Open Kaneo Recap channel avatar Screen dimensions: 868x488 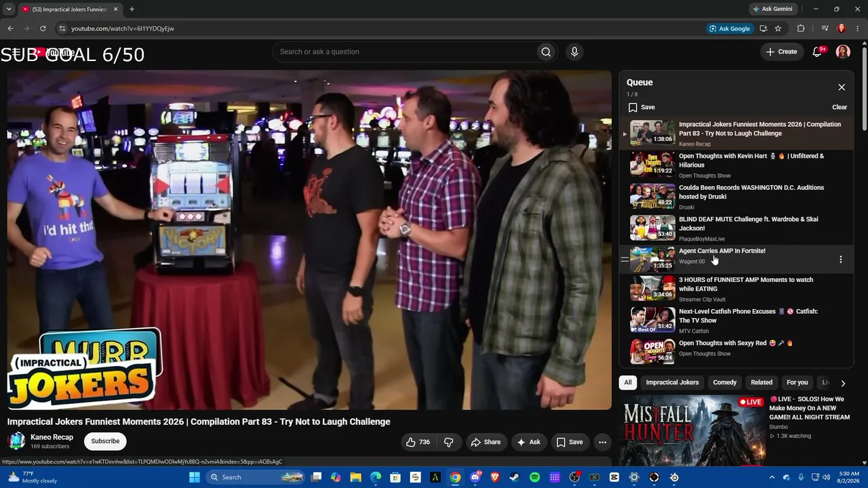click(x=16, y=441)
